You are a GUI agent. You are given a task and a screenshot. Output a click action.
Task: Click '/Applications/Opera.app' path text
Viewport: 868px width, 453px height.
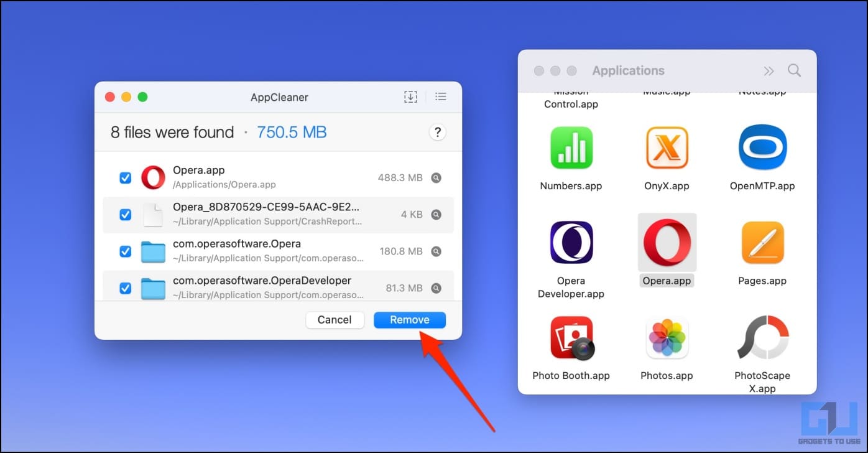tap(224, 185)
